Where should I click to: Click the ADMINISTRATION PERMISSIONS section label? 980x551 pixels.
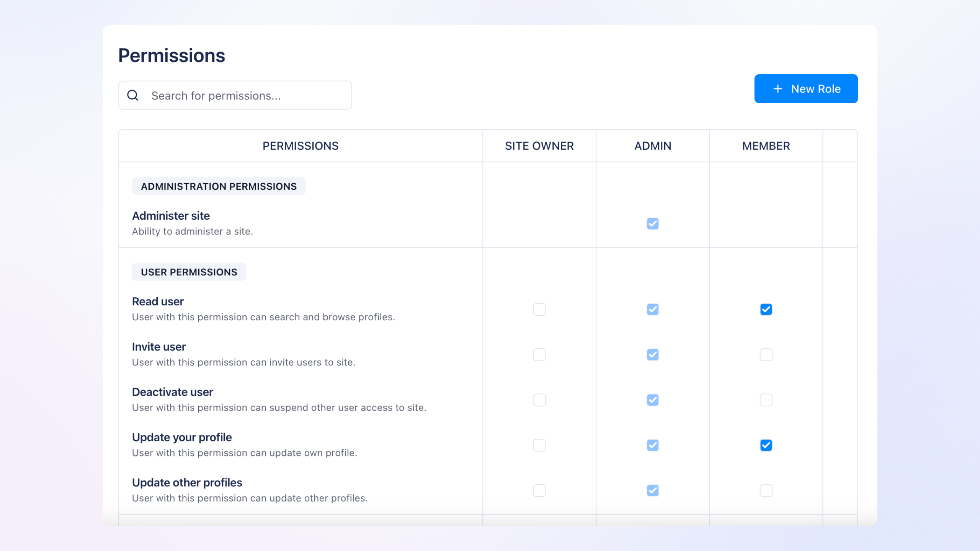218,186
